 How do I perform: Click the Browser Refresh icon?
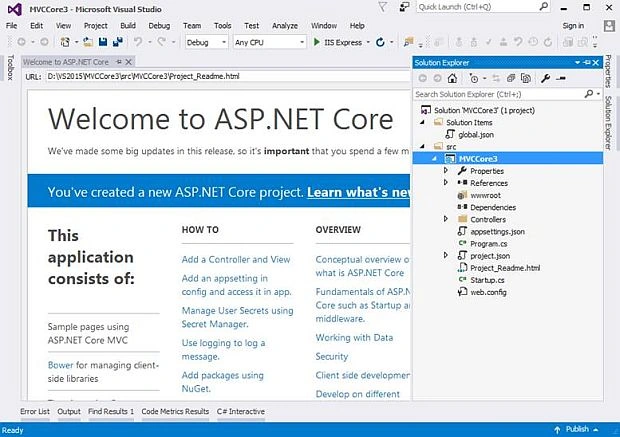[x=380, y=42]
